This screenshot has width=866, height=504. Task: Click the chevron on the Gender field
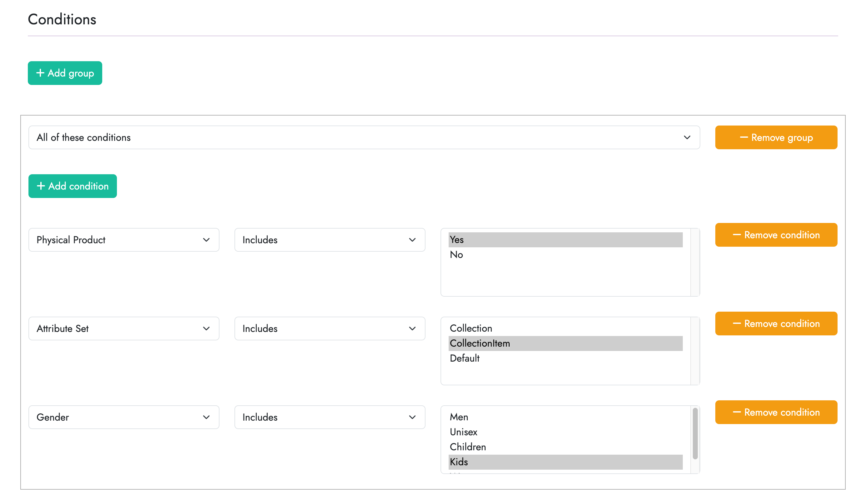tap(206, 417)
